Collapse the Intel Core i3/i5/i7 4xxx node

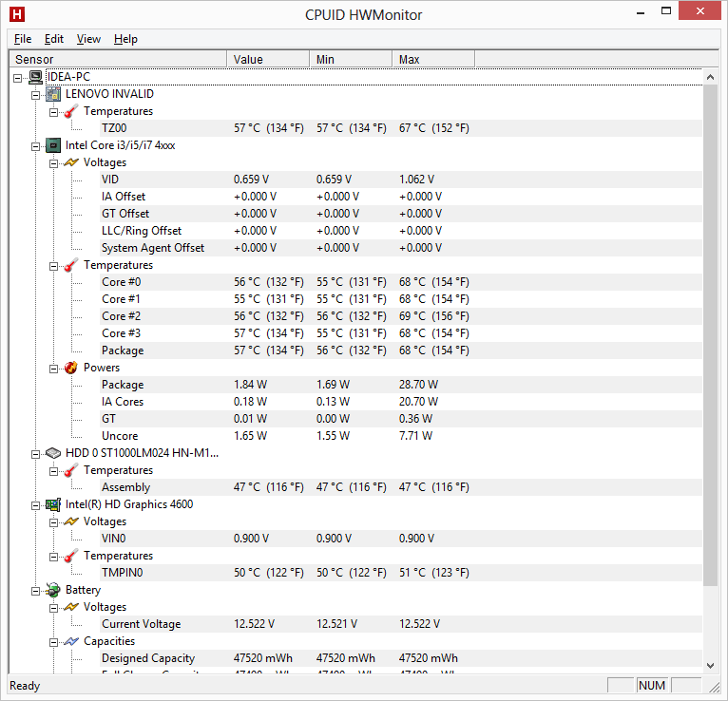[36, 145]
